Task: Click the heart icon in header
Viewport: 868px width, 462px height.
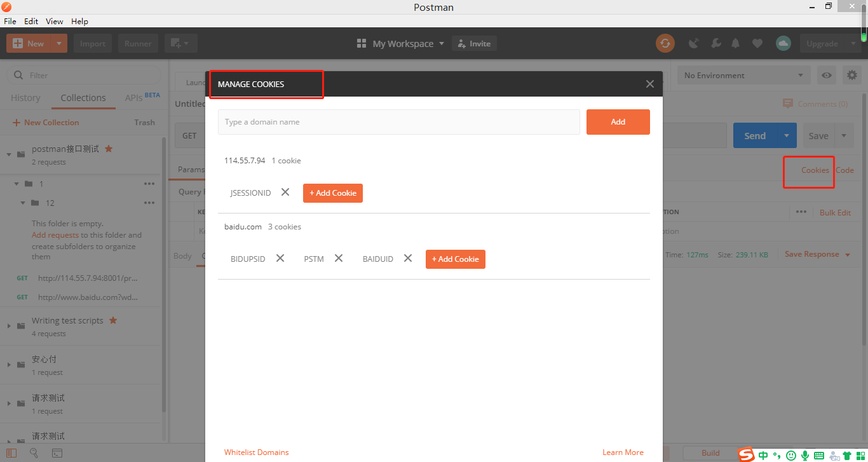Action: (x=757, y=43)
